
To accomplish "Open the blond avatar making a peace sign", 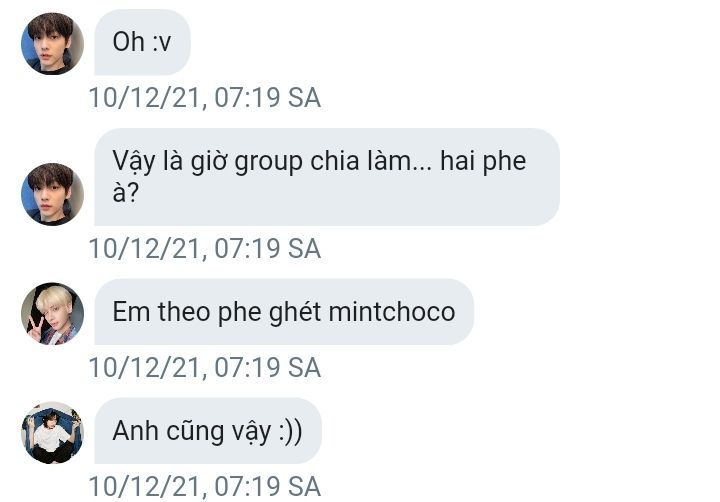I will pos(52,313).
